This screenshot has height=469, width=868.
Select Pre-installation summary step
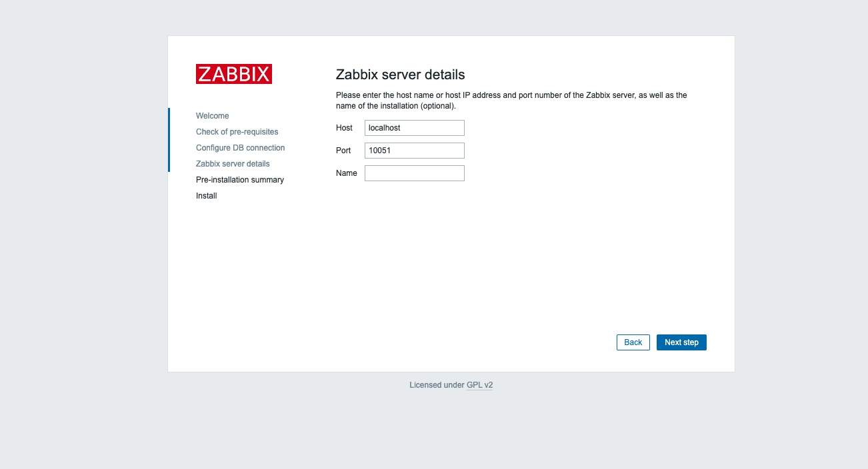240,180
